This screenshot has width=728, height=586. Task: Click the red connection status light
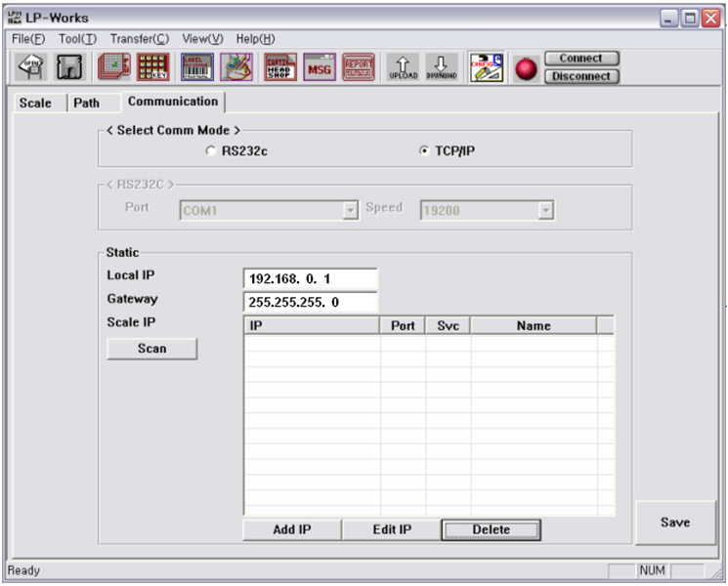point(526,69)
